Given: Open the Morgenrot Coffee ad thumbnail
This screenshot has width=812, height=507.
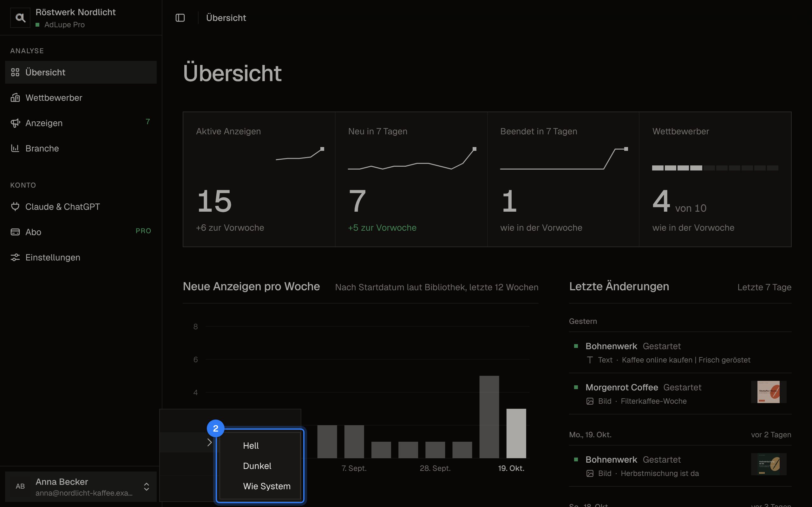Looking at the screenshot, I should coord(769,392).
